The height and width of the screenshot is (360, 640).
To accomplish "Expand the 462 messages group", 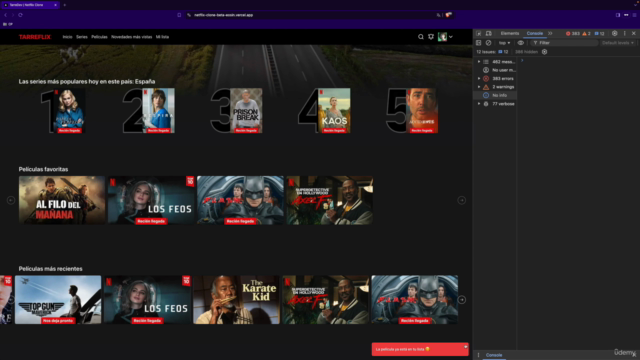I will (x=479, y=62).
